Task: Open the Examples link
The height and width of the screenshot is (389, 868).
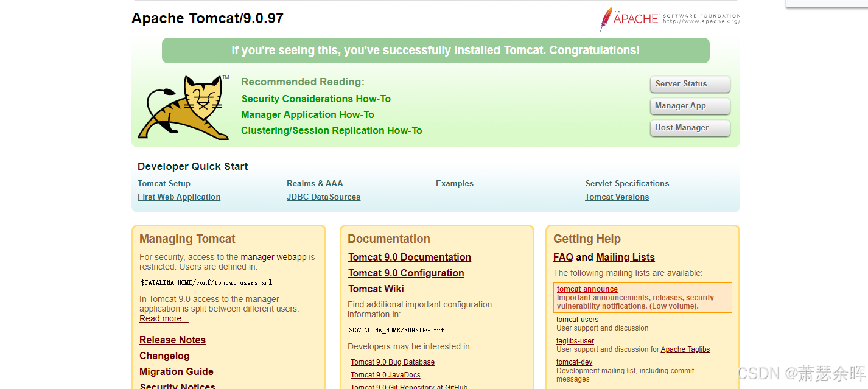Action: coord(455,183)
